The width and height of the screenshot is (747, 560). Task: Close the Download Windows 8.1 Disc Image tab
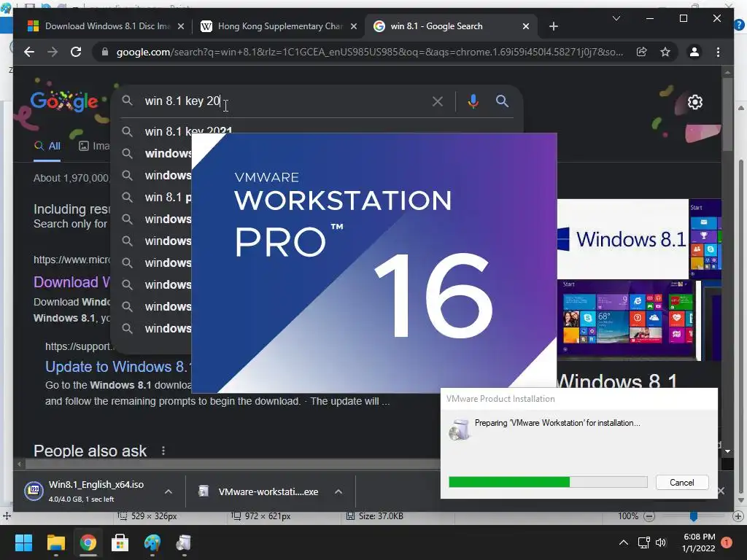181,26
